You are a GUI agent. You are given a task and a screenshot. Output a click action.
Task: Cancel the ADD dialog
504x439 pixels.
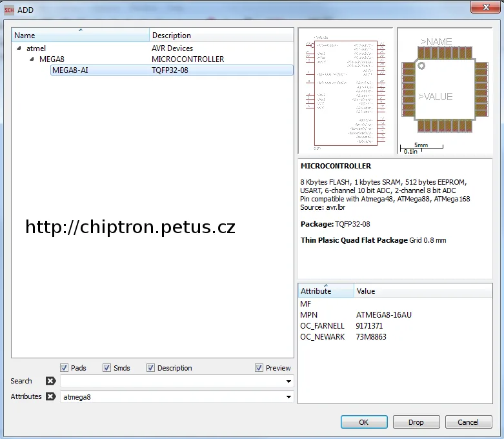point(469,422)
